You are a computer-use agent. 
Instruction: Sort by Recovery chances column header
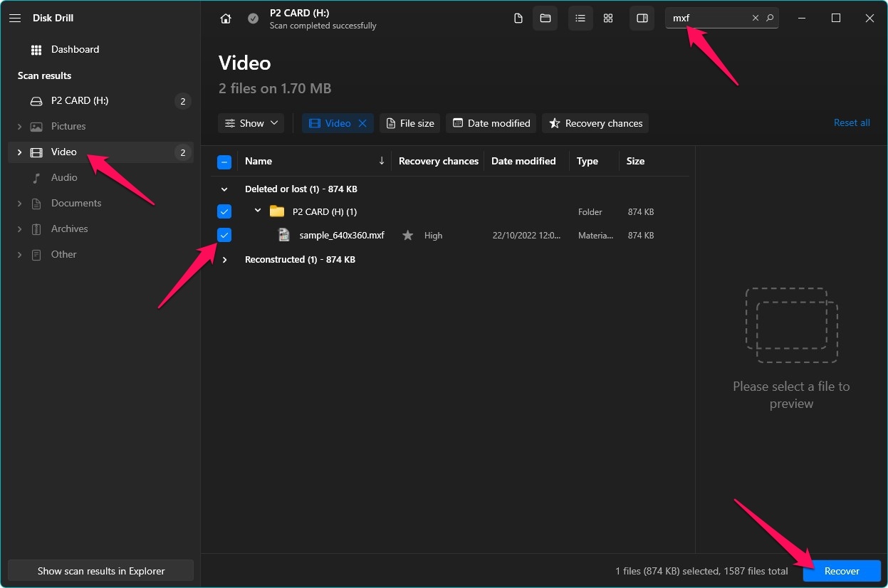click(438, 161)
